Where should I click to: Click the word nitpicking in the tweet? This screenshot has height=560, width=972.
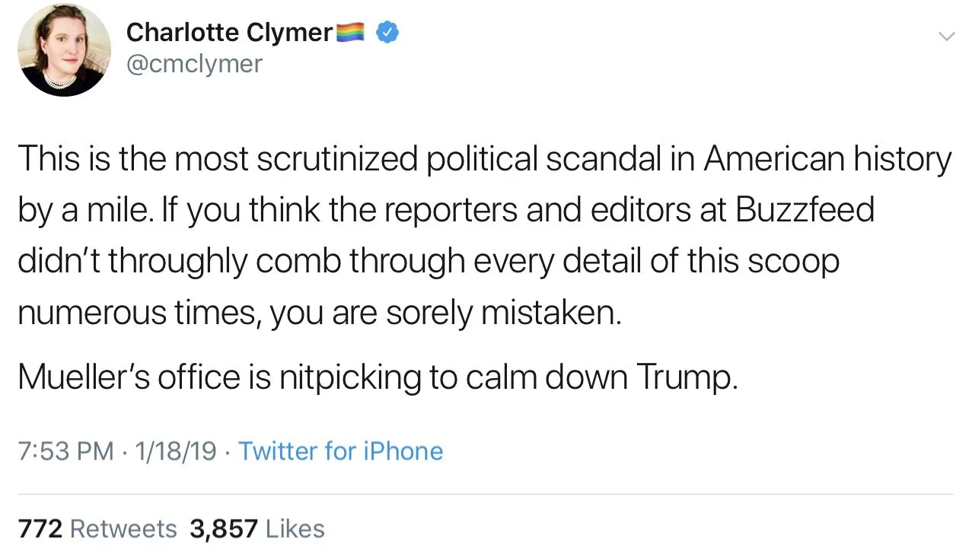350,377
